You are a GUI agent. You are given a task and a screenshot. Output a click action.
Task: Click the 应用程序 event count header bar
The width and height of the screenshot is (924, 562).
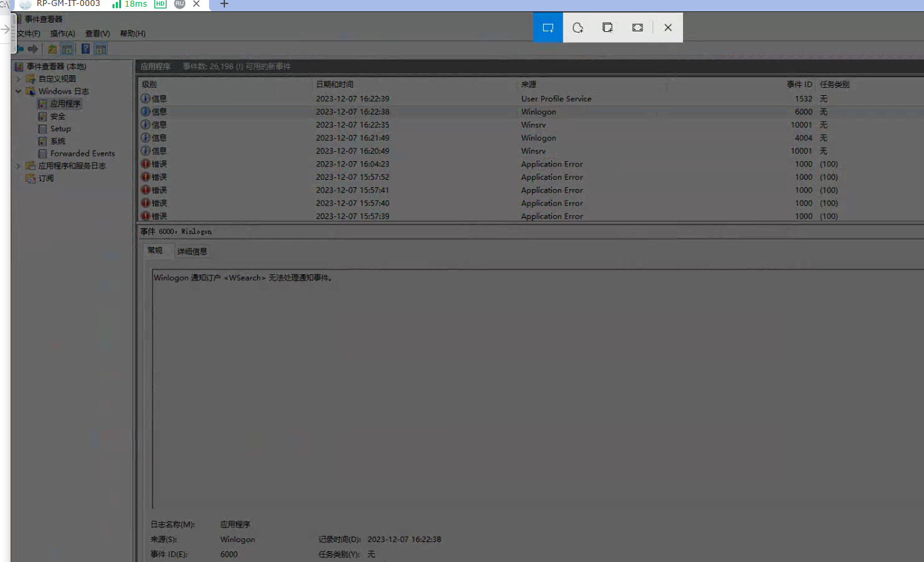[529, 67]
